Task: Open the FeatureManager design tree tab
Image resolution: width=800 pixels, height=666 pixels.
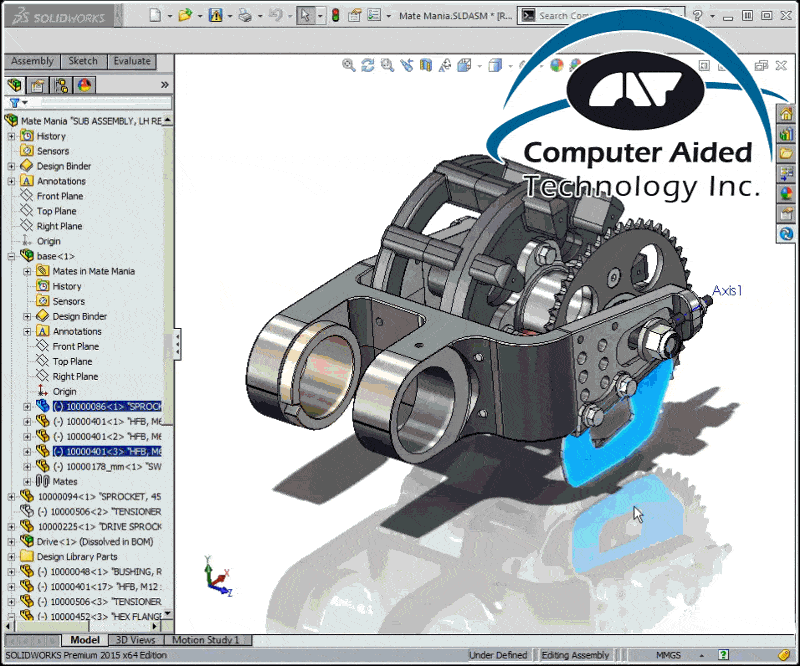Action: coord(15,85)
